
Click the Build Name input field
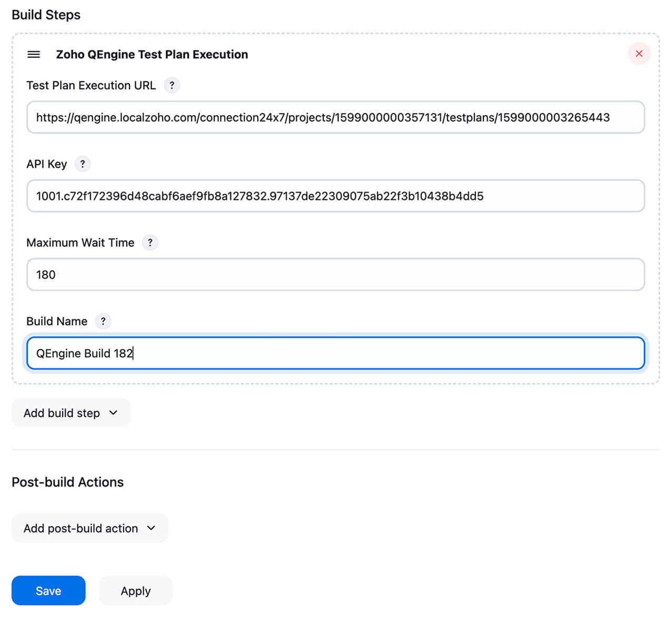pyautogui.click(x=336, y=353)
